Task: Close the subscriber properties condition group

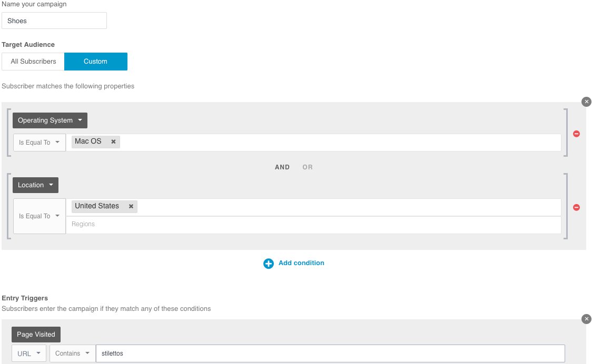Action: point(586,102)
